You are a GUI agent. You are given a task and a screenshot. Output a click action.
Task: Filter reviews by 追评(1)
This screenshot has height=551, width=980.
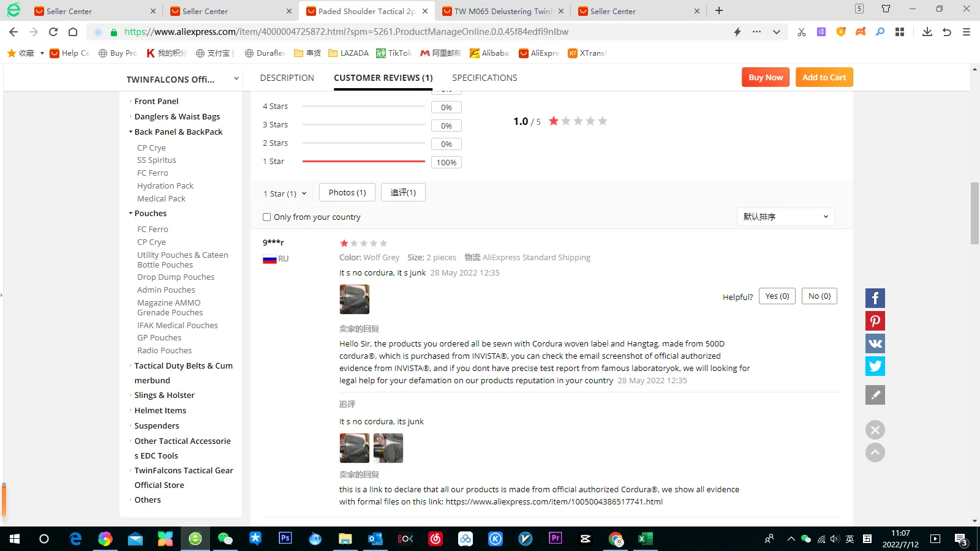403,192
